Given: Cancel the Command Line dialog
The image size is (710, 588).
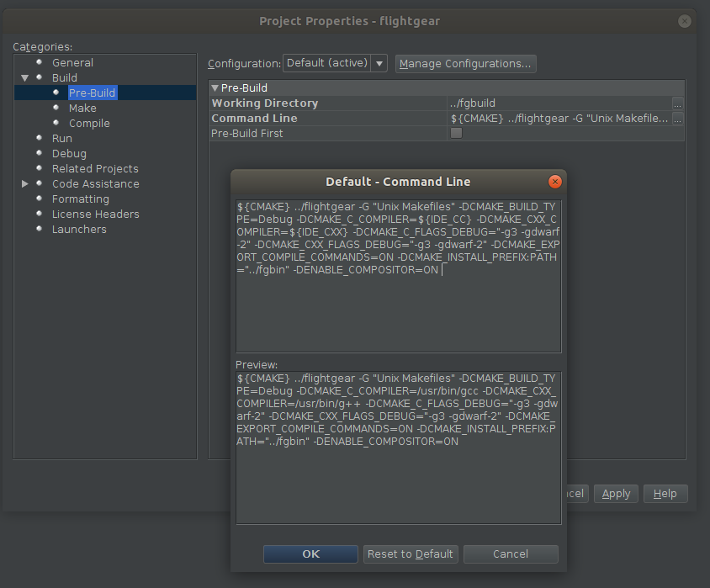Looking at the screenshot, I should click(x=511, y=554).
